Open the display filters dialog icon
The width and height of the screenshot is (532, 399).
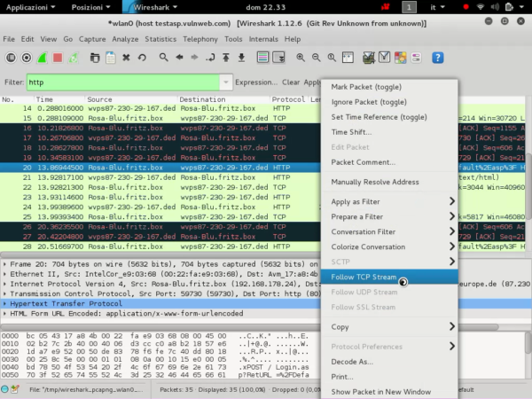[384, 58]
